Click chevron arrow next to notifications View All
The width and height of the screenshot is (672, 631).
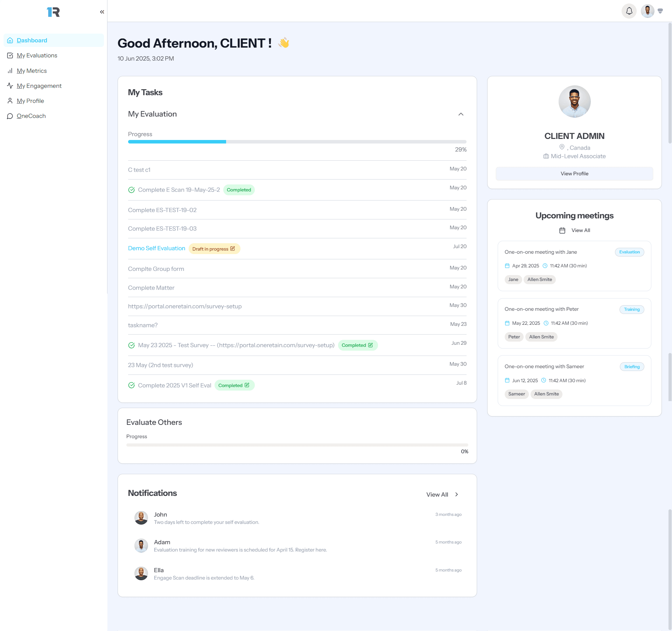(457, 495)
